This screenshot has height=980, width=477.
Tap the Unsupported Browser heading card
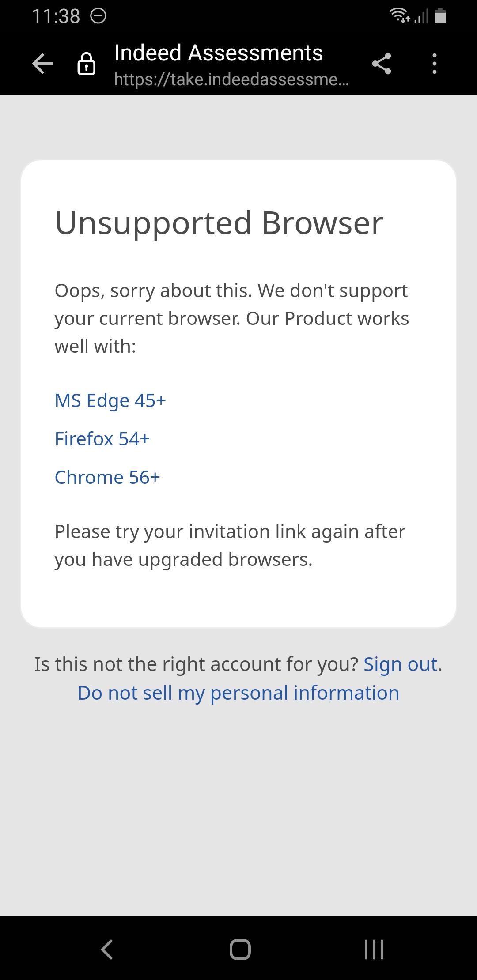219,222
